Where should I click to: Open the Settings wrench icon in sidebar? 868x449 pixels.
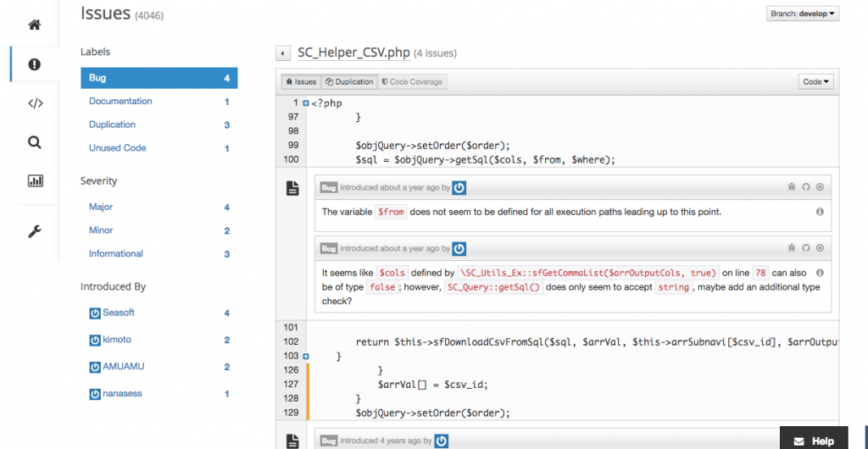34,230
